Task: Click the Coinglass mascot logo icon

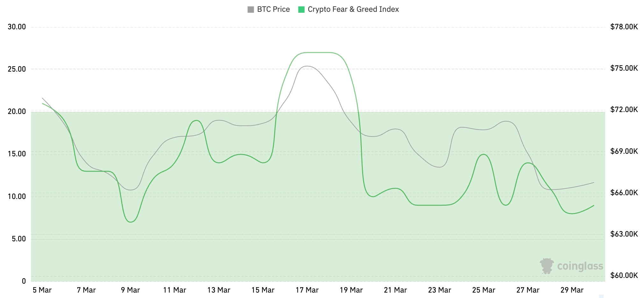Action: pyautogui.click(x=547, y=266)
